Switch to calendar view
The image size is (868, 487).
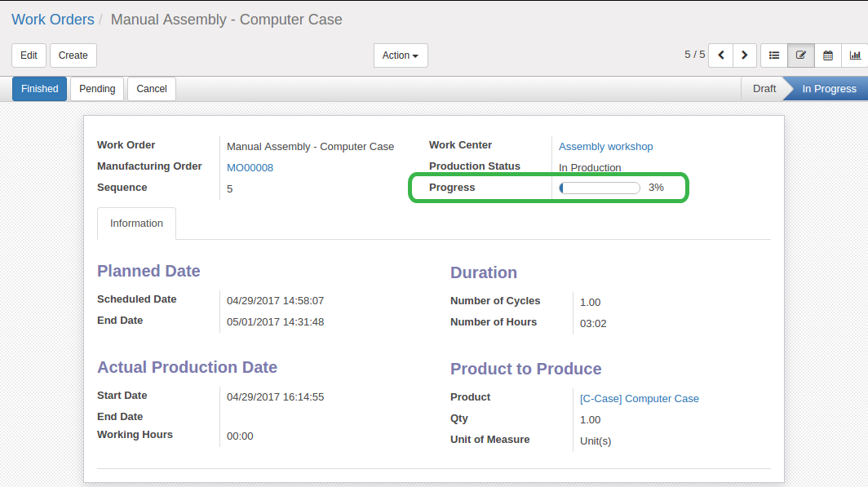828,55
